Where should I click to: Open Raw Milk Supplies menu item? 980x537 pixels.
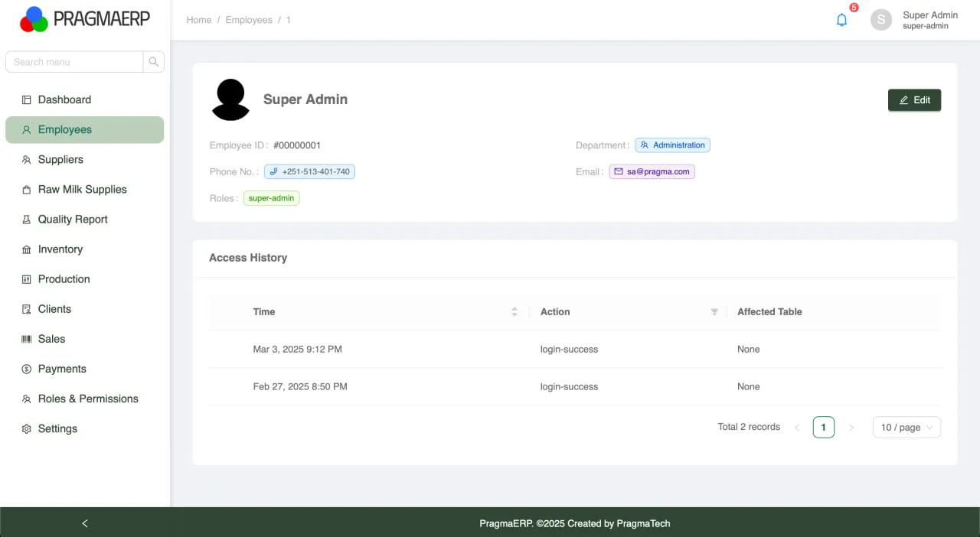pos(84,190)
